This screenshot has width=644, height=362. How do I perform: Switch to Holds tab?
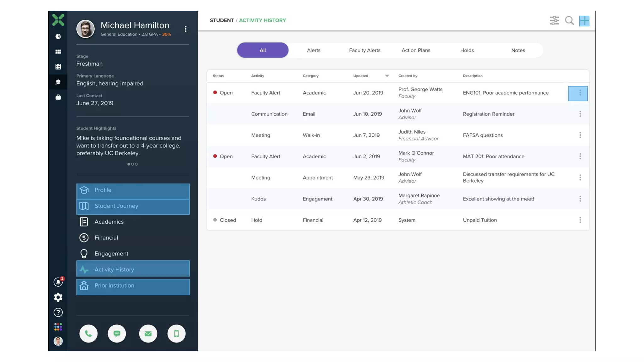467,50
